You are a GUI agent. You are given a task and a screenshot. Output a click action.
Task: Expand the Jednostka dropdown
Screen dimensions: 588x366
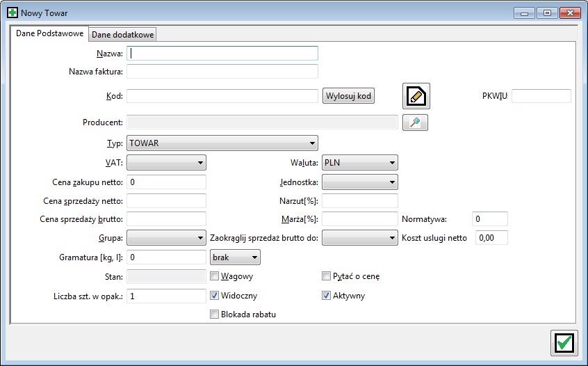pyautogui.click(x=360, y=182)
